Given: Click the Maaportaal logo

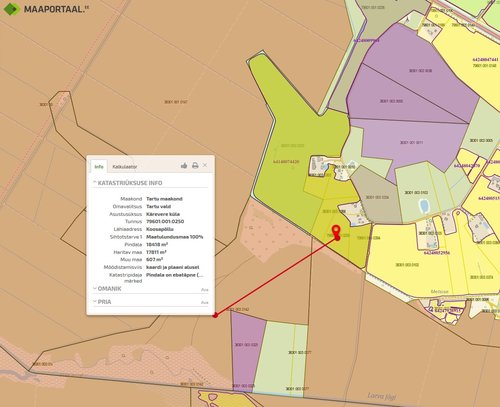Looking at the screenshot, I should pyautogui.click(x=46, y=9).
